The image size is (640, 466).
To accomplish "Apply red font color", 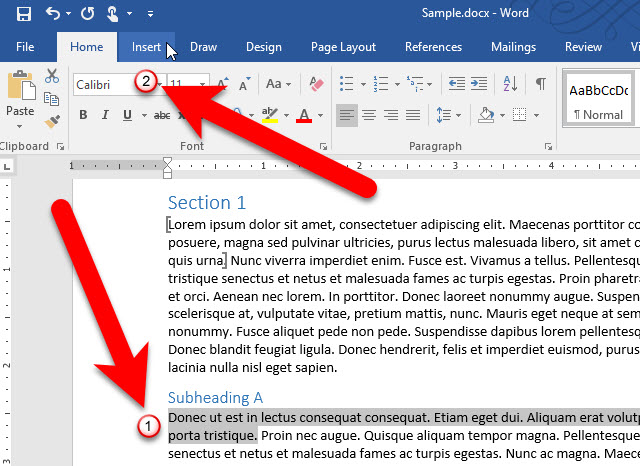I will [304, 115].
